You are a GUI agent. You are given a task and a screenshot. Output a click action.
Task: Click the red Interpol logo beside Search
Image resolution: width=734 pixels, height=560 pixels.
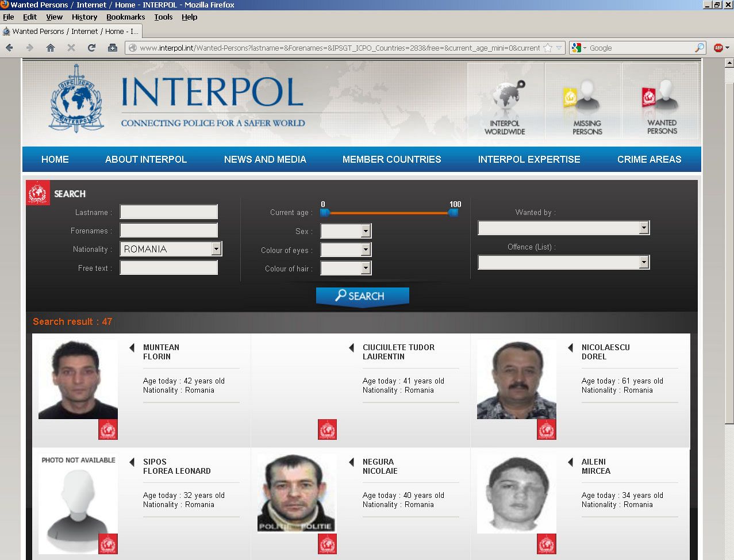point(37,193)
